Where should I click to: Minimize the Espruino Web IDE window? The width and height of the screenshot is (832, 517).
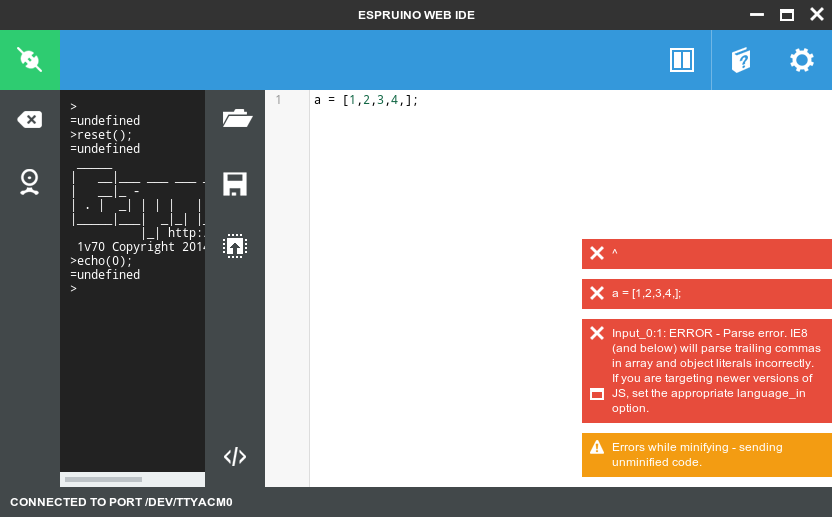tap(757, 15)
